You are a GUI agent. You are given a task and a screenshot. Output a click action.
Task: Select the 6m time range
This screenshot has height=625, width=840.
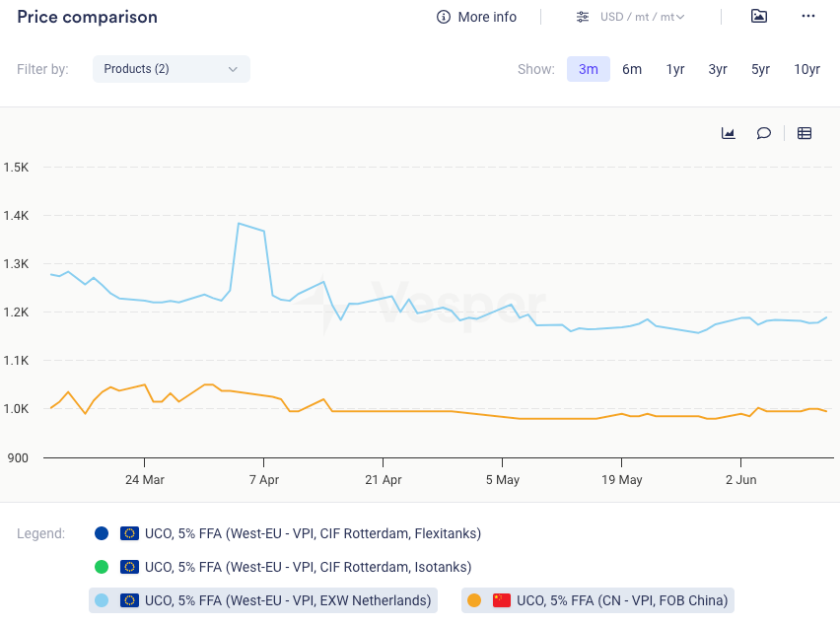(x=632, y=69)
